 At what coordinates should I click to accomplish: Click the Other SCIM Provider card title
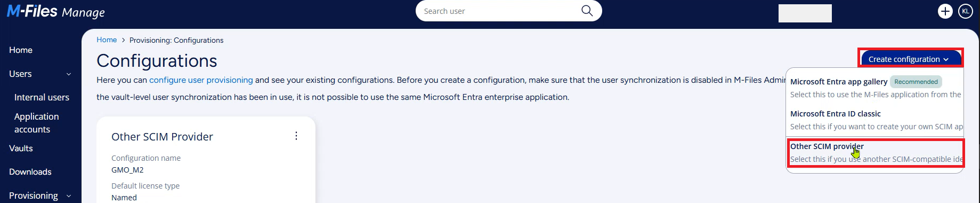(x=162, y=137)
